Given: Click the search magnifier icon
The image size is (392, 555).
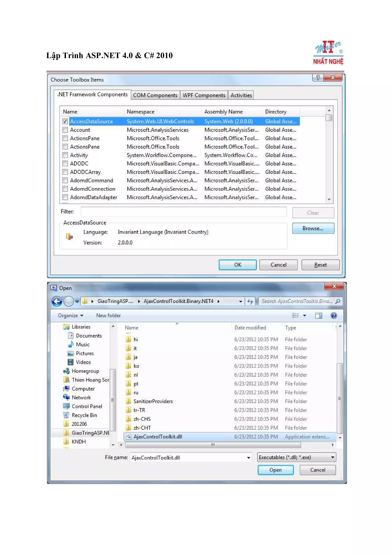Looking at the screenshot, I should click(x=338, y=301).
